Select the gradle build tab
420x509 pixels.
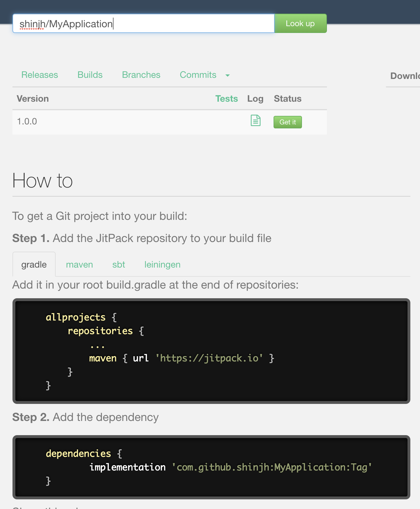pos(34,264)
